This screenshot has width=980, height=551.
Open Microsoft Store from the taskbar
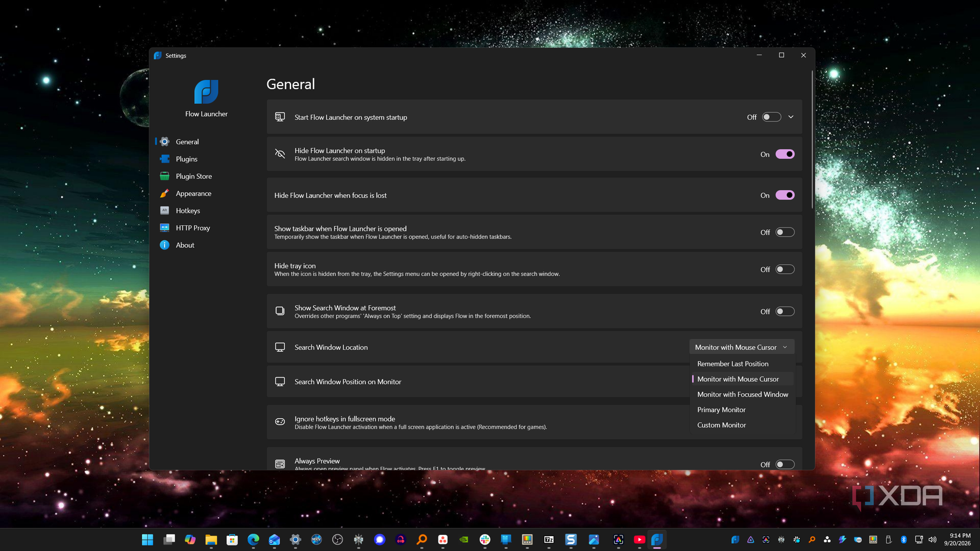(232, 539)
